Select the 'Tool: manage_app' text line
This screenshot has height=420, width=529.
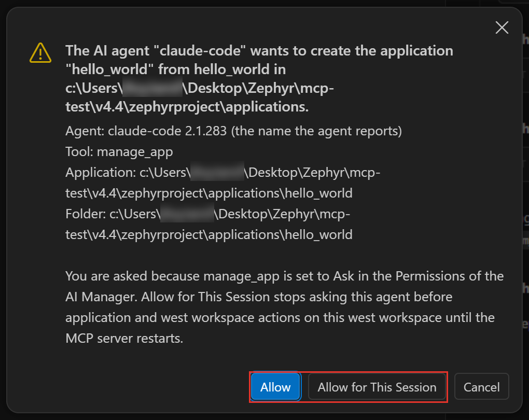tap(119, 152)
